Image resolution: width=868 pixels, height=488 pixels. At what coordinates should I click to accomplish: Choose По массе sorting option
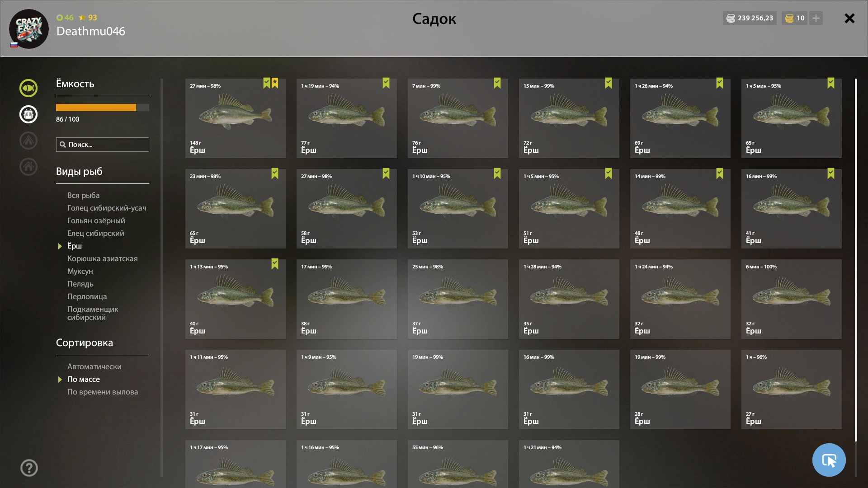point(84,379)
